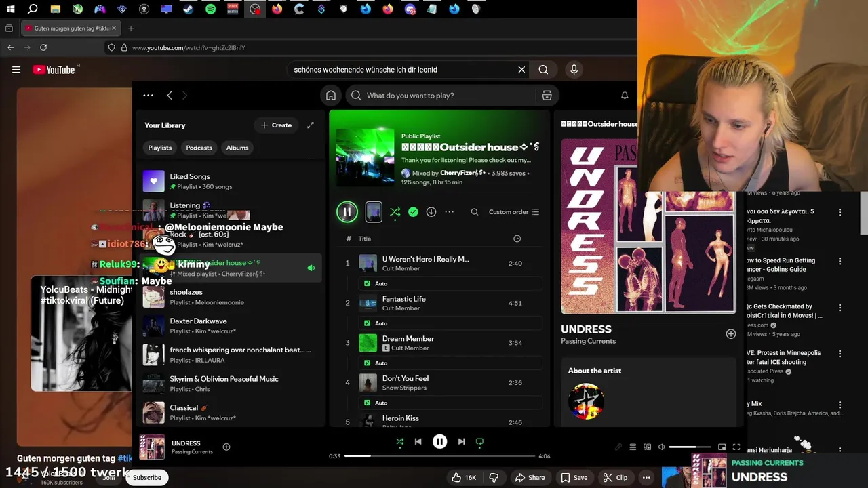This screenshot has height=488, width=868.
Task: Dislike the YouTube video
Action: 494,477
